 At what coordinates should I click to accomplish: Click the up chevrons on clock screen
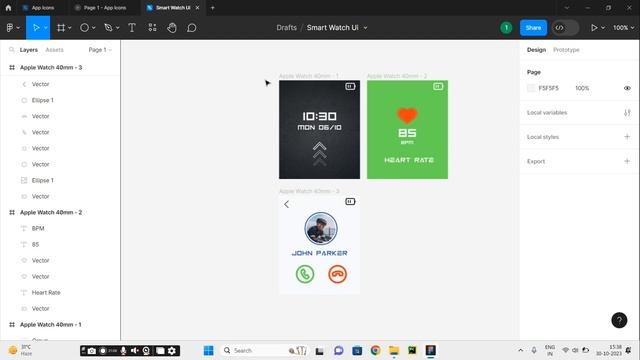point(320,153)
